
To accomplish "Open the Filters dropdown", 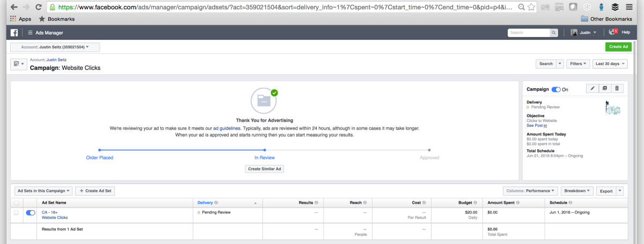I will (x=578, y=63).
